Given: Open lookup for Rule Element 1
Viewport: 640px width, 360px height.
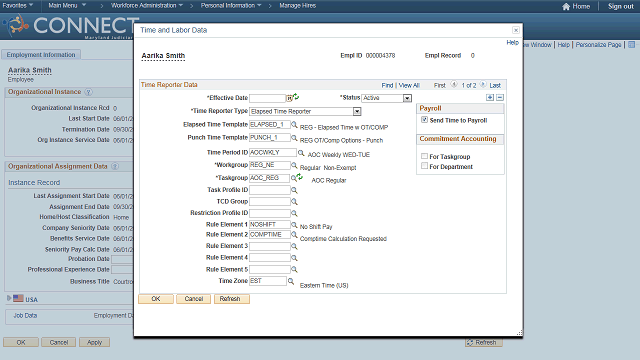Looking at the screenshot, I should coord(294,225).
